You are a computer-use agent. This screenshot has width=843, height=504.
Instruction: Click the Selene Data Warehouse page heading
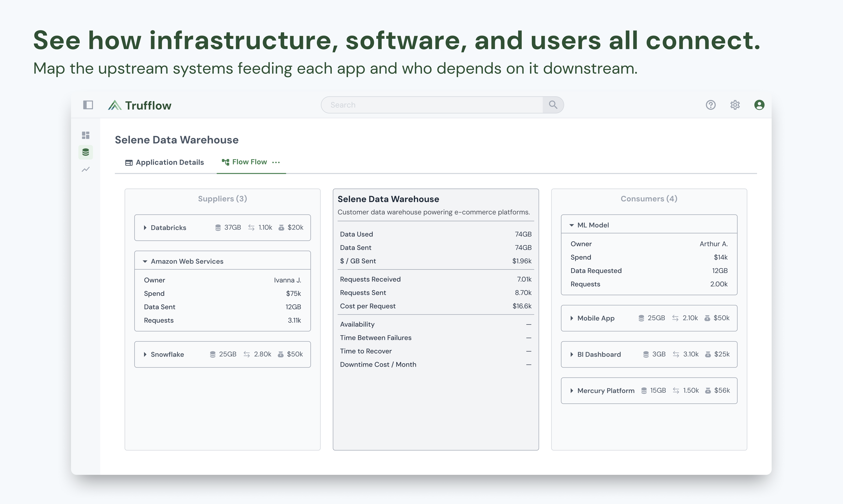177,140
